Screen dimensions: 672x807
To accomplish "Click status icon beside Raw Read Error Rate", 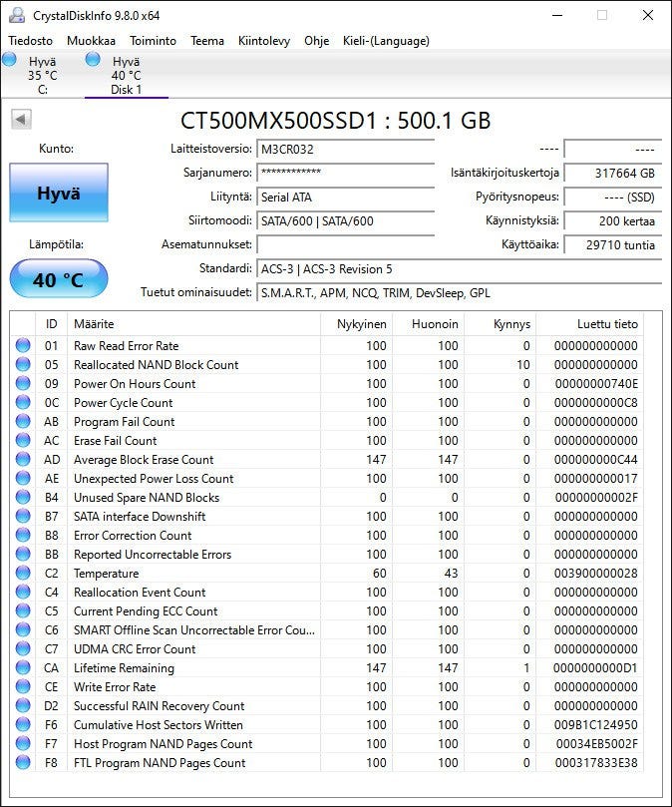I will click(23, 346).
